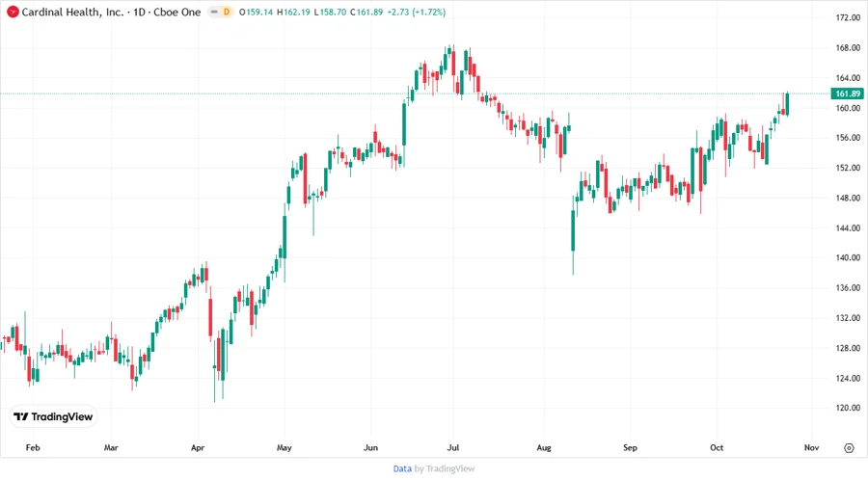Click the close value C161.89
Image resolution: width=868 pixels, height=480 pixels.
click(366, 13)
